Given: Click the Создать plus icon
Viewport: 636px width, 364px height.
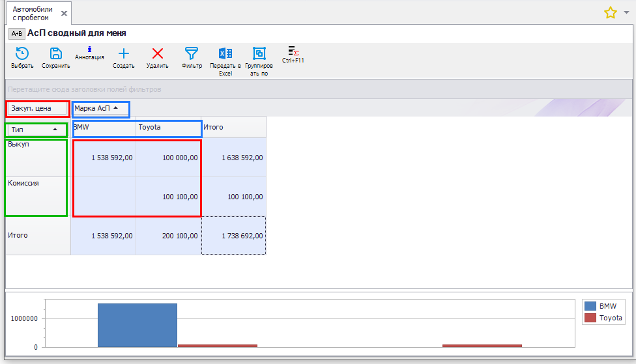Looking at the screenshot, I should coord(123,54).
